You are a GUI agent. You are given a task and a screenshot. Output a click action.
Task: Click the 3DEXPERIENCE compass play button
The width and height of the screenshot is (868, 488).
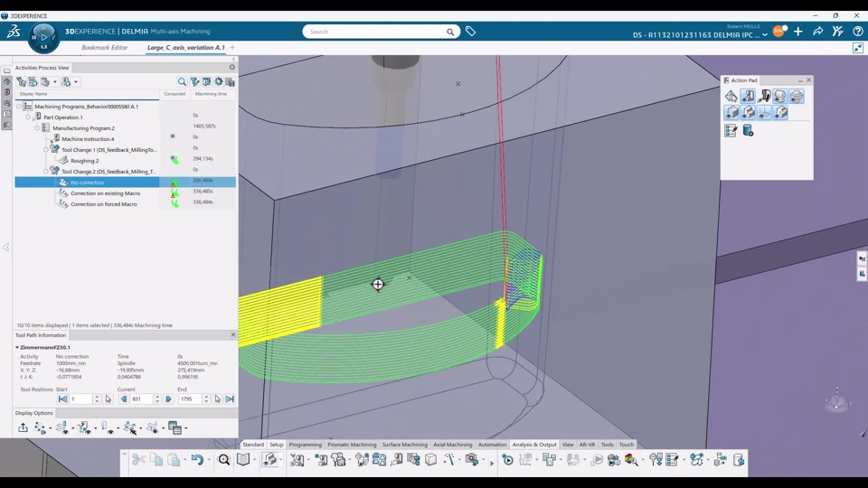tap(43, 38)
